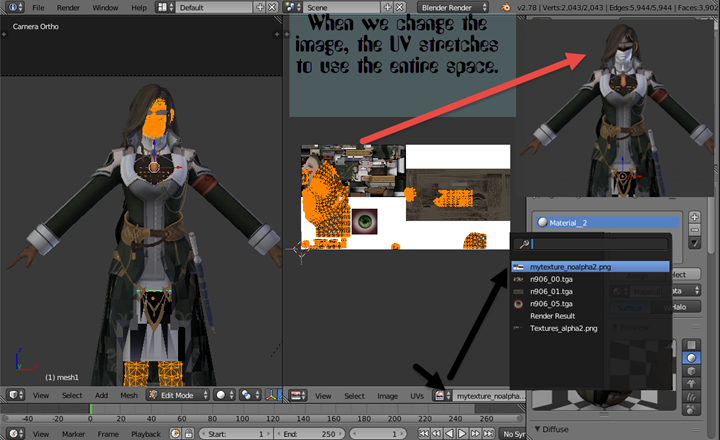Click the green current-frame marker in timeline
720x440 pixels.
click(x=90, y=408)
